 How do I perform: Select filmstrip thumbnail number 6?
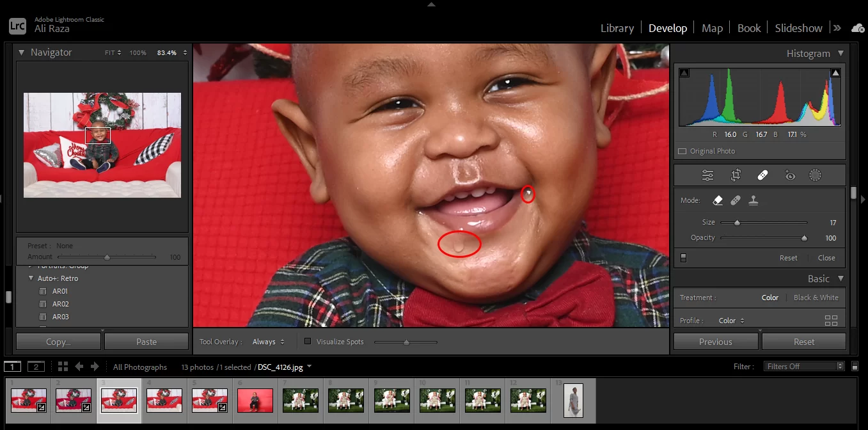[x=255, y=401]
